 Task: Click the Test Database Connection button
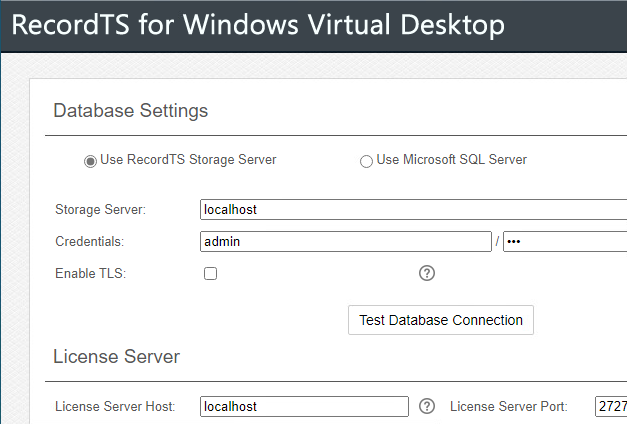(x=441, y=320)
